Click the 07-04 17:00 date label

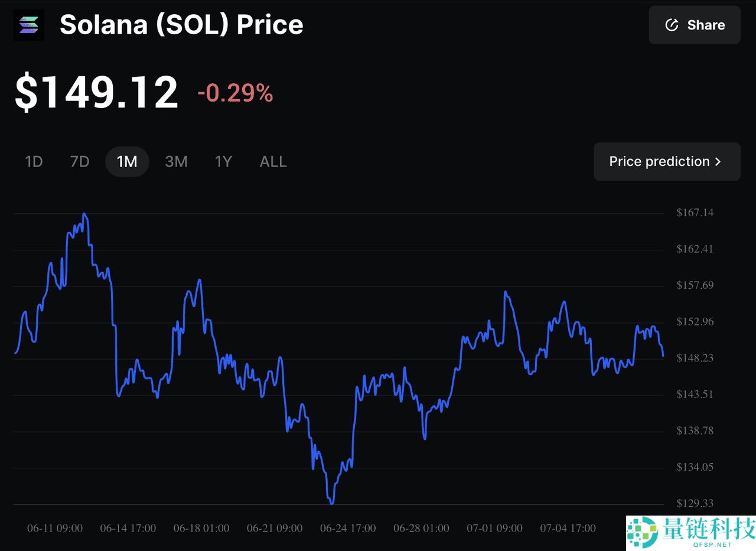(568, 528)
